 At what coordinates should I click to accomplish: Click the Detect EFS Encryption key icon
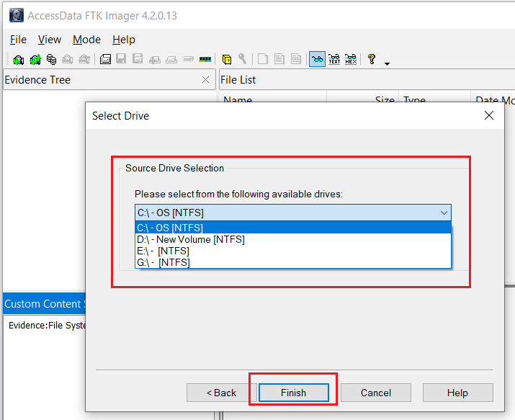tap(243, 60)
